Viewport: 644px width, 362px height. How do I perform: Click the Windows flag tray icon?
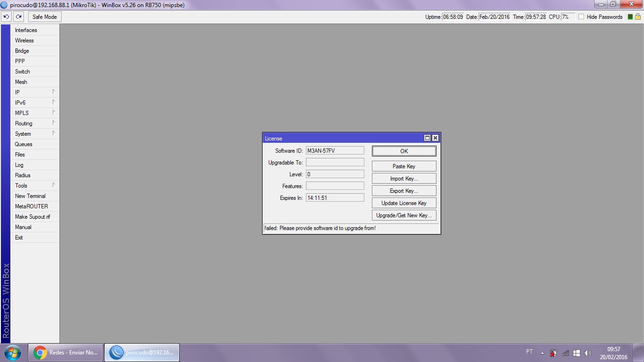click(x=576, y=353)
